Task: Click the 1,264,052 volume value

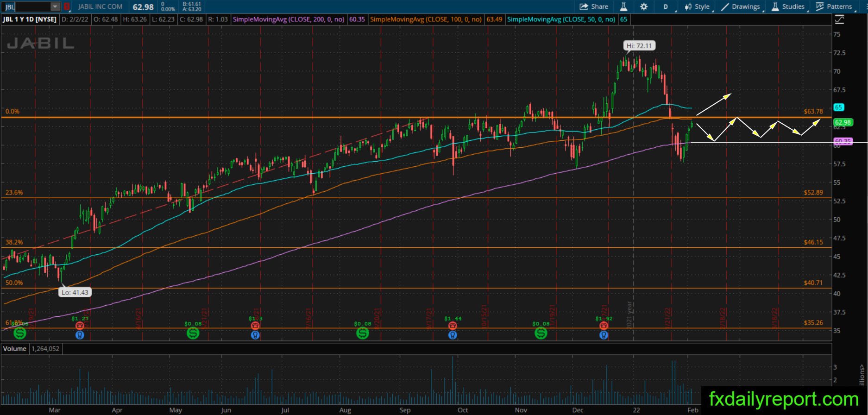Action: click(45, 349)
